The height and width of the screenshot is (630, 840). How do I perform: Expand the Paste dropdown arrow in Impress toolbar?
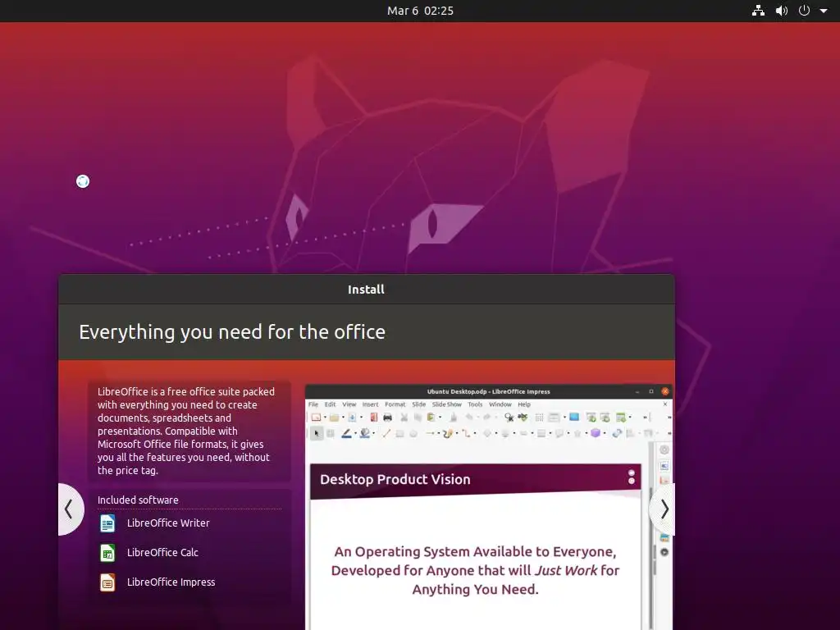pos(440,418)
